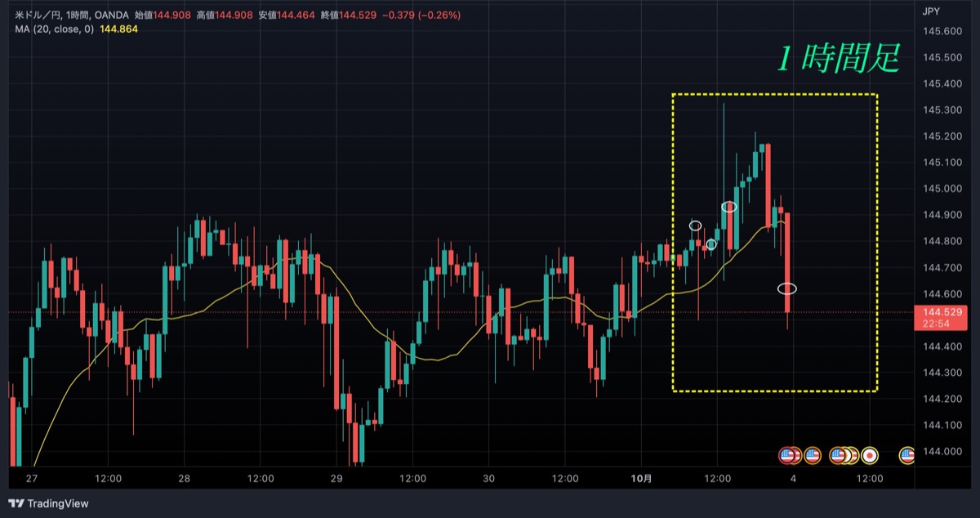The width and height of the screenshot is (980, 518).
Task: Click the TradingView logo
Action: click(x=48, y=503)
